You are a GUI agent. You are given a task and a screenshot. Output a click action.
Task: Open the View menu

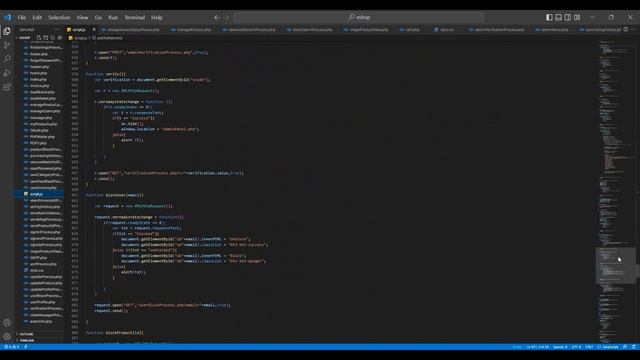[82, 18]
